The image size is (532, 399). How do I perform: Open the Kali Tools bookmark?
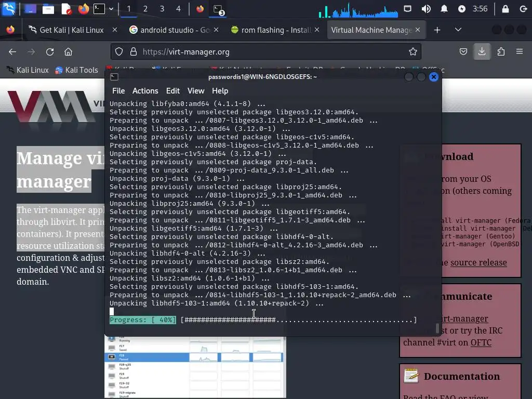(77, 70)
